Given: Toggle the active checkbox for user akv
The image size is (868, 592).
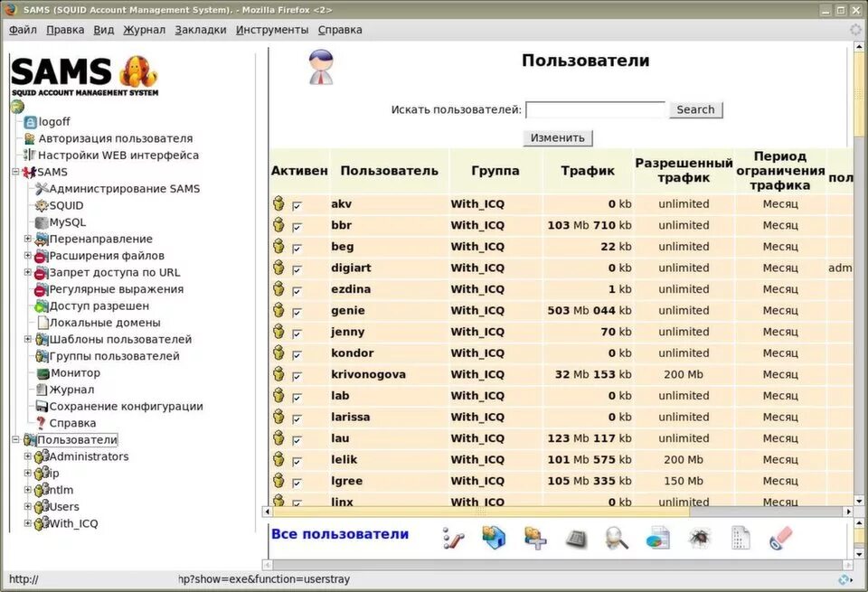Looking at the screenshot, I should pyautogui.click(x=297, y=206).
